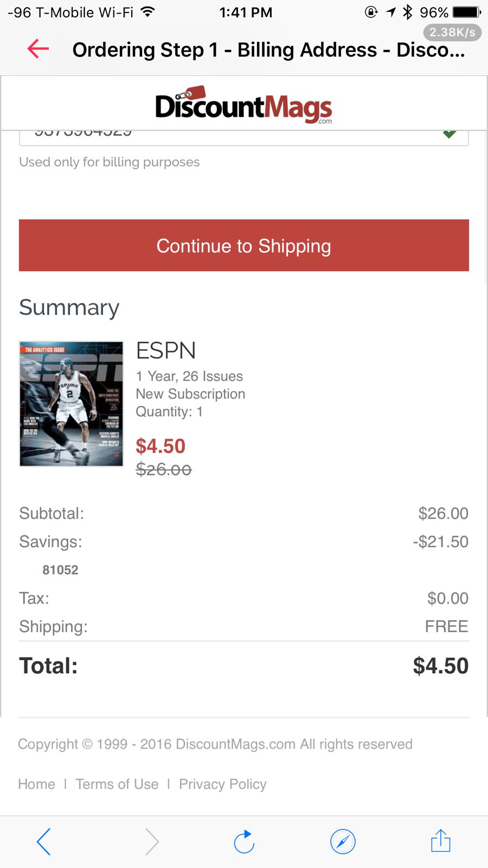Reload the page with refresh icon
Viewport: 488px width, 868px height.
pos(244,841)
